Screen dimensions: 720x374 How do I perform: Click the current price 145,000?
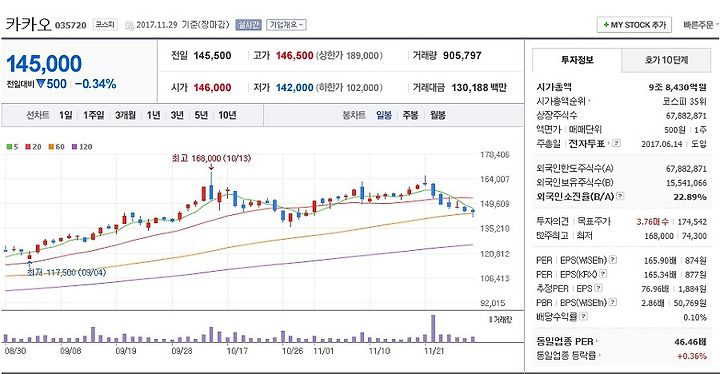44,63
